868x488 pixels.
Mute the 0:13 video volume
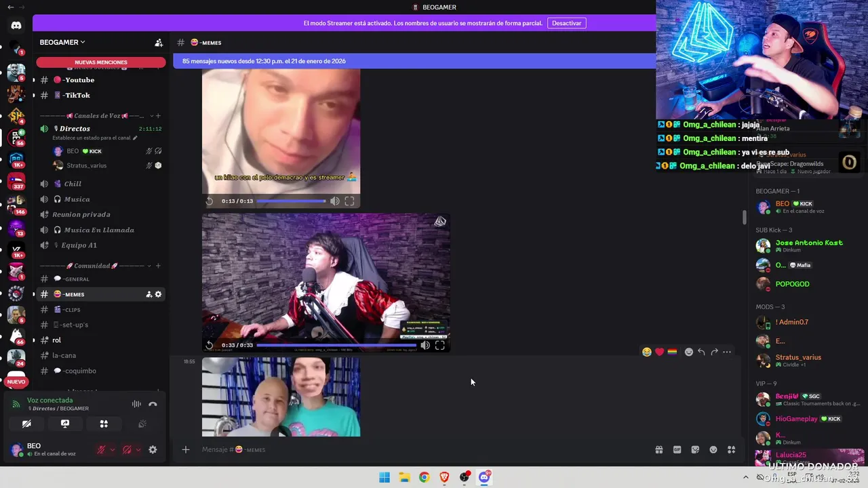coord(334,201)
